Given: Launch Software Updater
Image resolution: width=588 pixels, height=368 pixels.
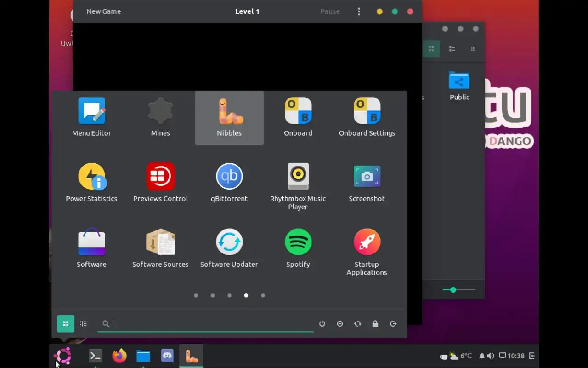Looking at the screenshot, I should 229,248.
